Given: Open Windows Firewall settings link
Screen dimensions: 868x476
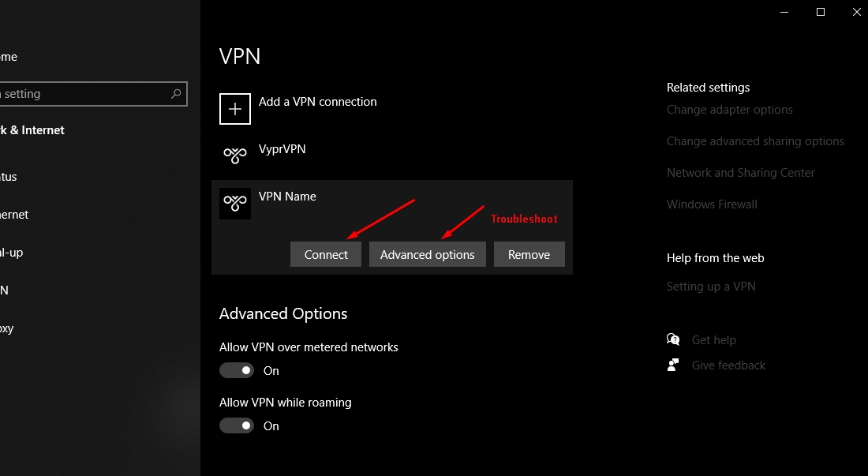Looking at the screenshot, I should coord(711,204).
